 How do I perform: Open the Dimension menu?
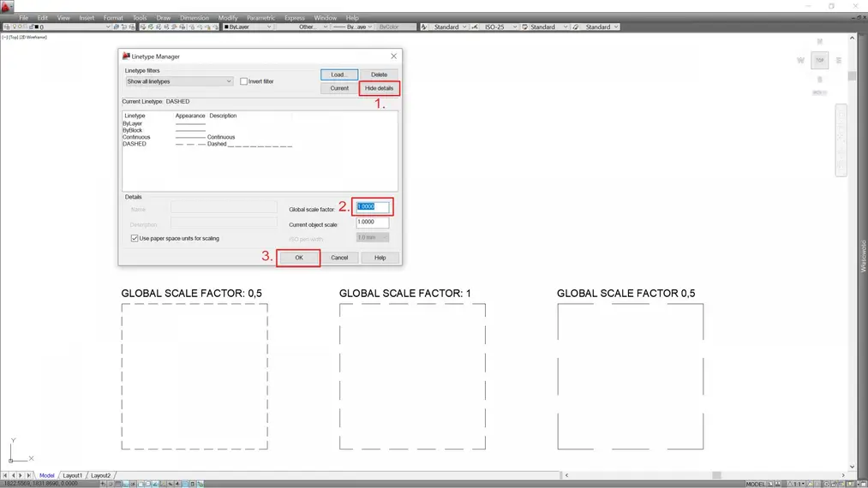pyautogui.click(x=195, y=18)
